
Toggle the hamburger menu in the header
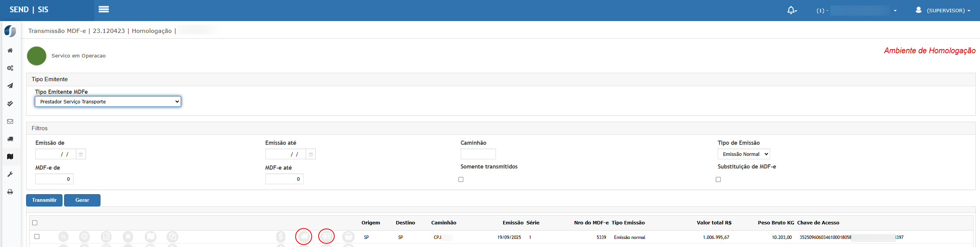104,10
